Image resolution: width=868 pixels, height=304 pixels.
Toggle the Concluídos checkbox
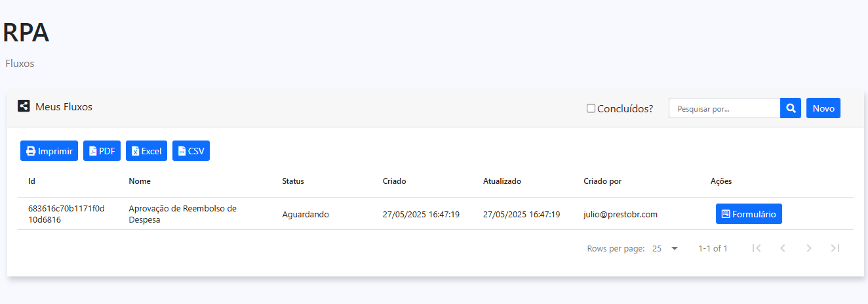591,108
